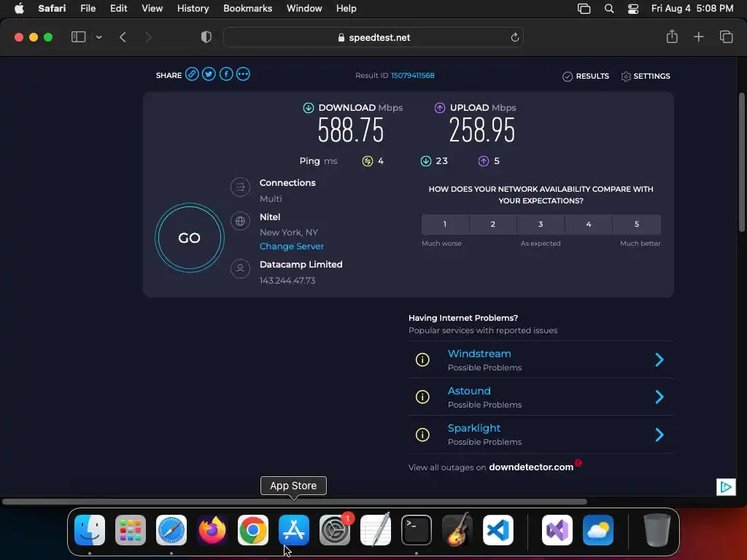The image size is (747, 560).
Task: Open Result ID 15079411568 link
Action: 413,75
